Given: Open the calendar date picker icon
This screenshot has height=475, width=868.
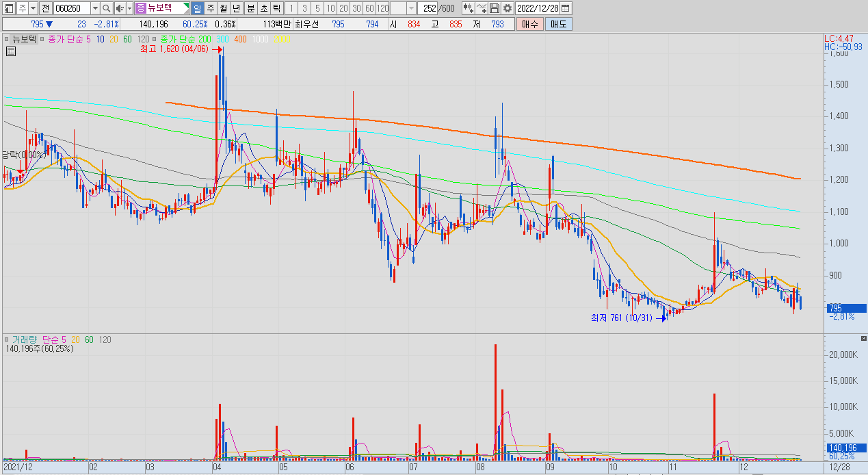Looking at the screenshot, I should pos(566,8).
